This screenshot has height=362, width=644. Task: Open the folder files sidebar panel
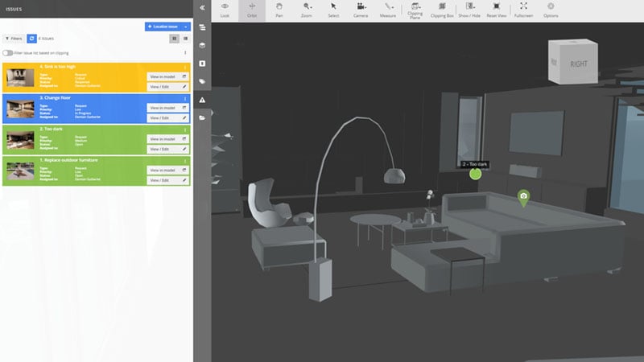coord(202,117)
